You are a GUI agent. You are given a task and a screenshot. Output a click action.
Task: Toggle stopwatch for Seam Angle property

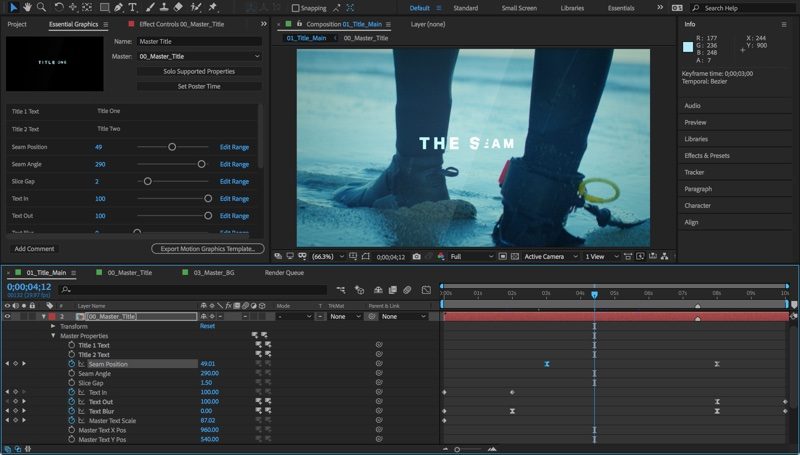pos(71,374)
